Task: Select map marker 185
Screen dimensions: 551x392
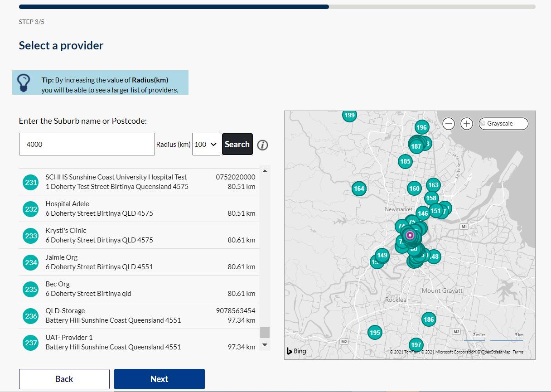Action: pos(405,161)
